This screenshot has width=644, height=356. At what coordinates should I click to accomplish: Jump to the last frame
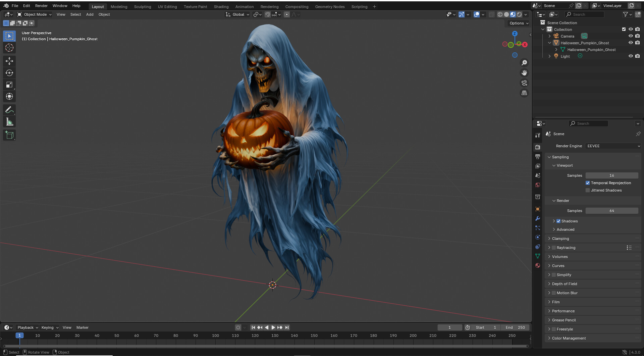(x=287, y=327)
